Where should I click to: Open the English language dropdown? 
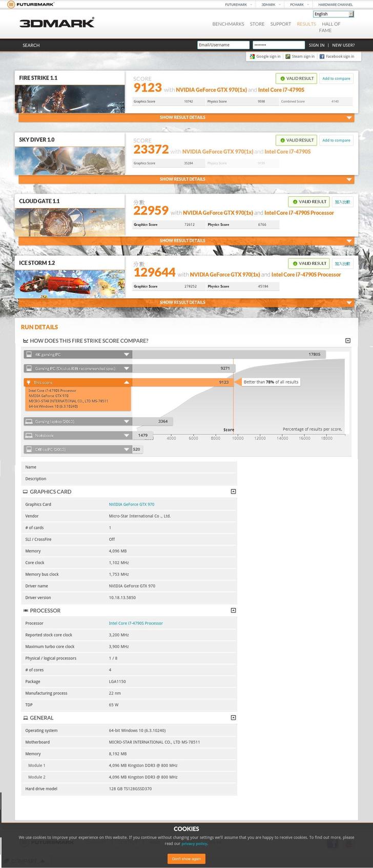click(x=334, y=14)
